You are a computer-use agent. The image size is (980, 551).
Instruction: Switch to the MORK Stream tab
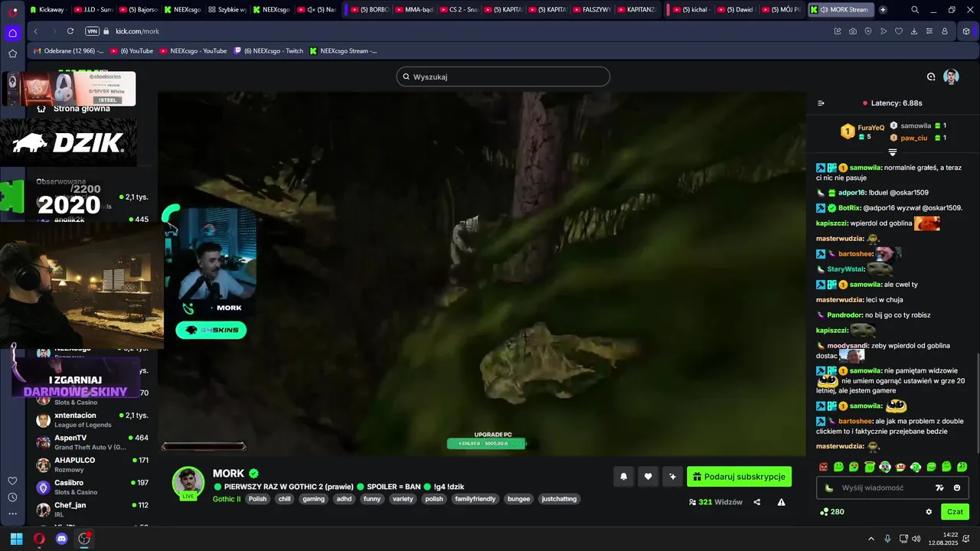(x=841, y=10)
